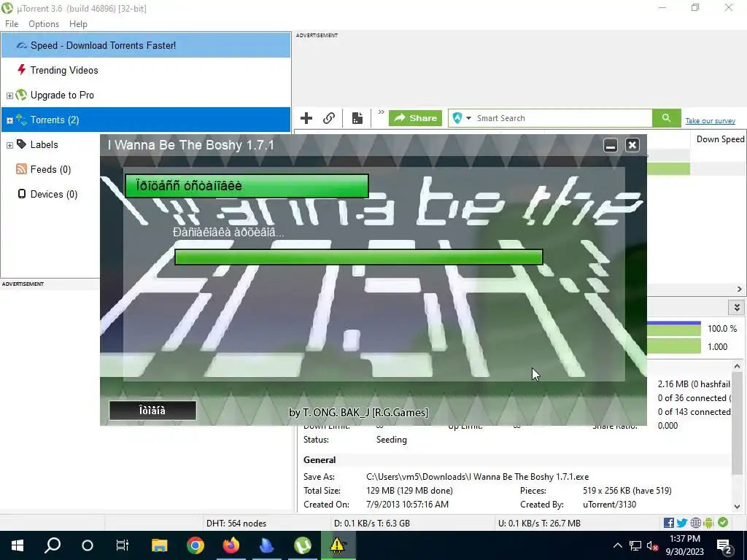Click the installer's black cancel button bottom-left
This screenshot has height=560, width=747.
pyautogui.click(x=152, y=411)
